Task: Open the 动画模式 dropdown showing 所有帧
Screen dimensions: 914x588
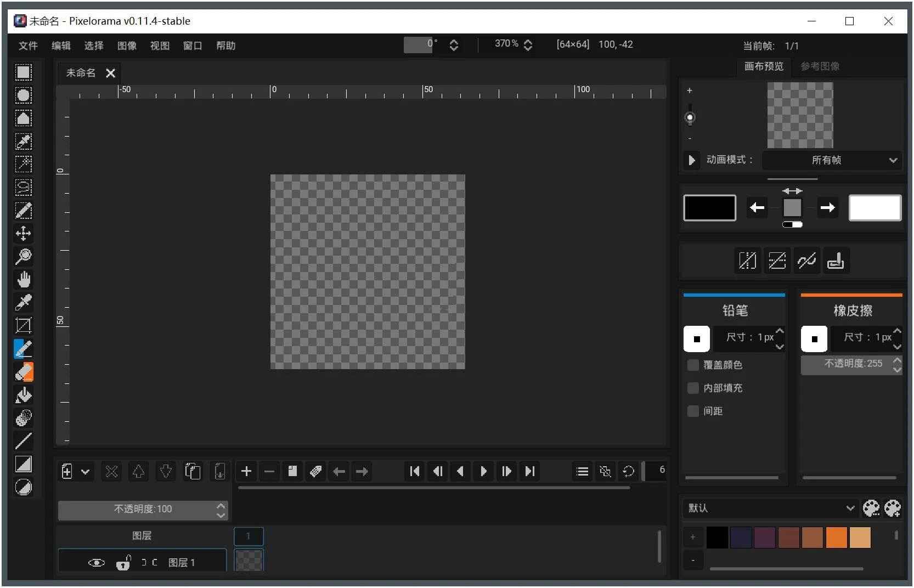Action: pos(831,160)
